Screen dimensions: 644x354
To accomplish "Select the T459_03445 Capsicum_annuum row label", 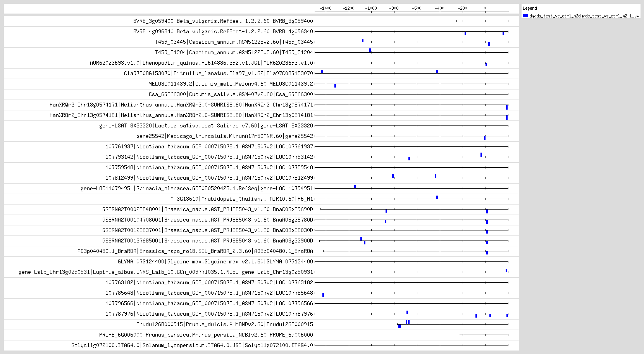I will (234, 42).
